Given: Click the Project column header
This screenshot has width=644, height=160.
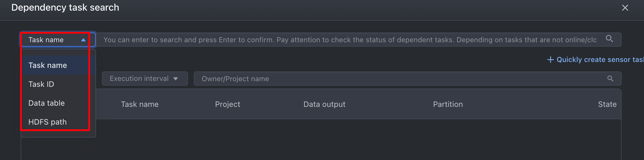Looking at the screenshot, I should click(x=227, y=104).
